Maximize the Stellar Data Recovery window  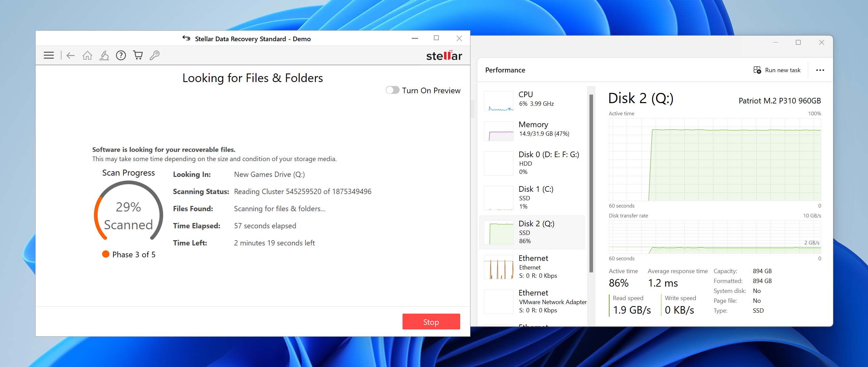tap(436, 39)
